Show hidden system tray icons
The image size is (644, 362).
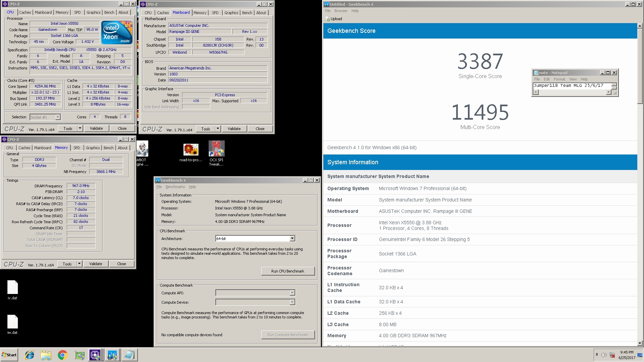[597, 355]
